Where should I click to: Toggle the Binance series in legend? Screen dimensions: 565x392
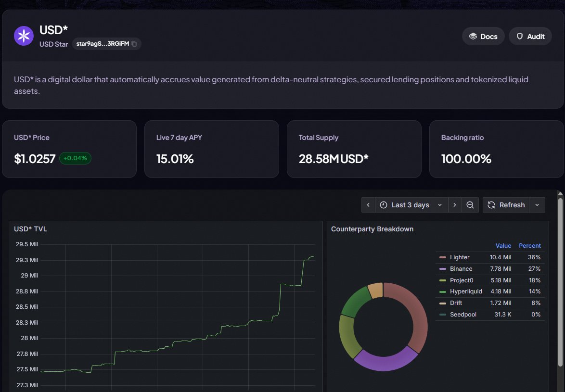(x=461, y=268)
